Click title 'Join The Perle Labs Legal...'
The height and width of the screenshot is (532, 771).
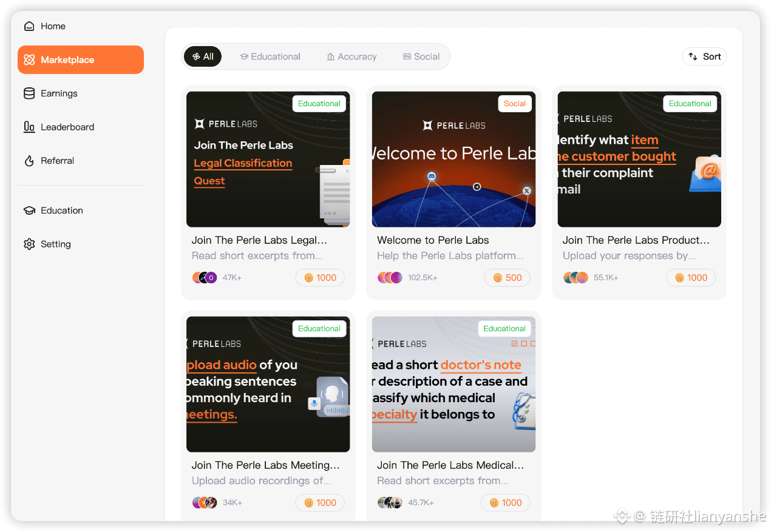259,240
